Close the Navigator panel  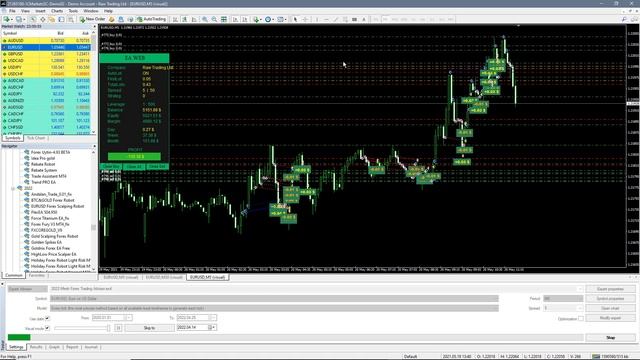(94, 146)
